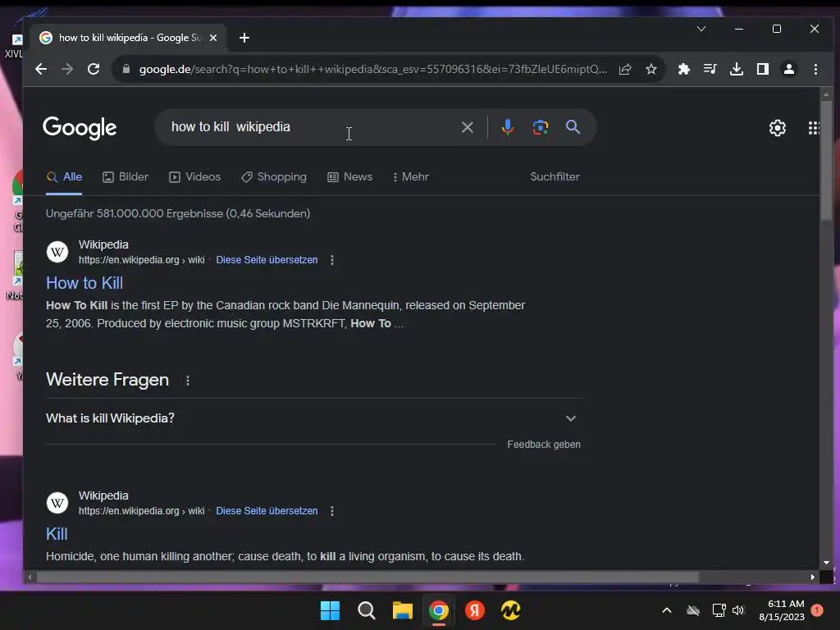Toggle the Chrome side panel icon
This screenshot has width=840, height=630.
(x=763, y=69)
